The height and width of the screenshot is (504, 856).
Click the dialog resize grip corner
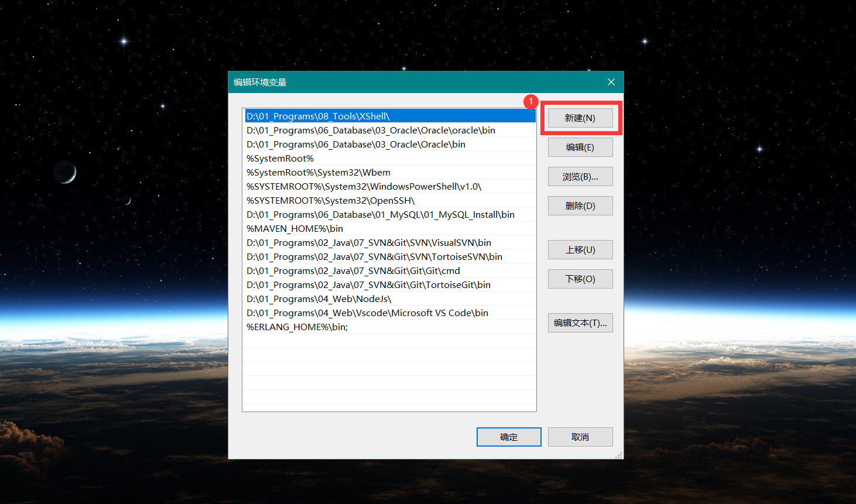click(x=619, y=455)
